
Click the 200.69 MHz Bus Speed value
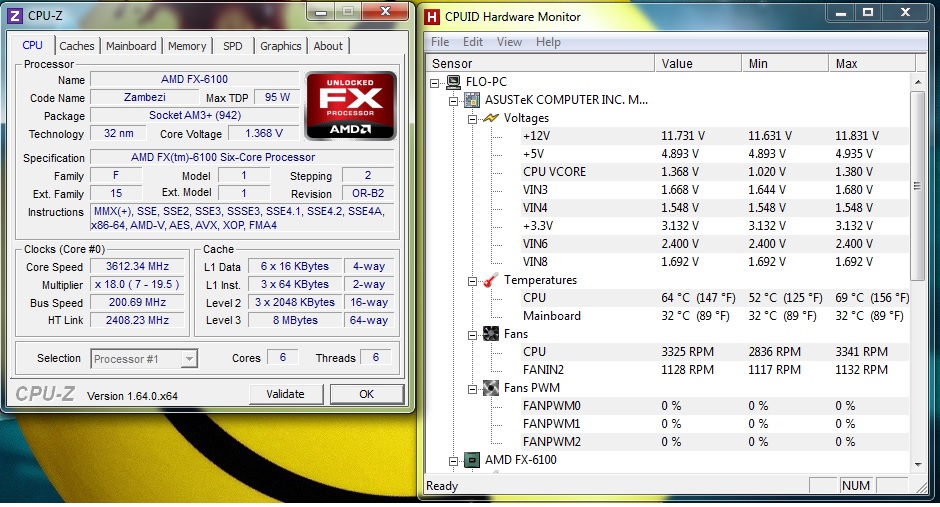point(137,303)
